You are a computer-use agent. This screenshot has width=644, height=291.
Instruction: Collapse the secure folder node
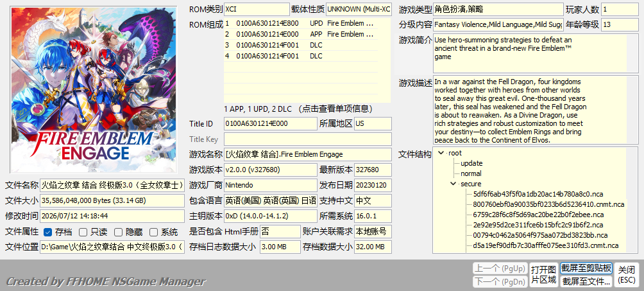453,184
